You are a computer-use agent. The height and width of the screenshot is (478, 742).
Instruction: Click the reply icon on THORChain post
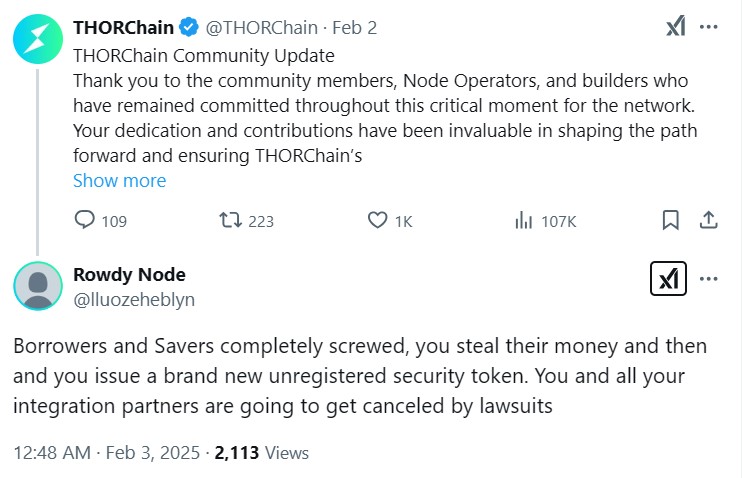[85, 220]
